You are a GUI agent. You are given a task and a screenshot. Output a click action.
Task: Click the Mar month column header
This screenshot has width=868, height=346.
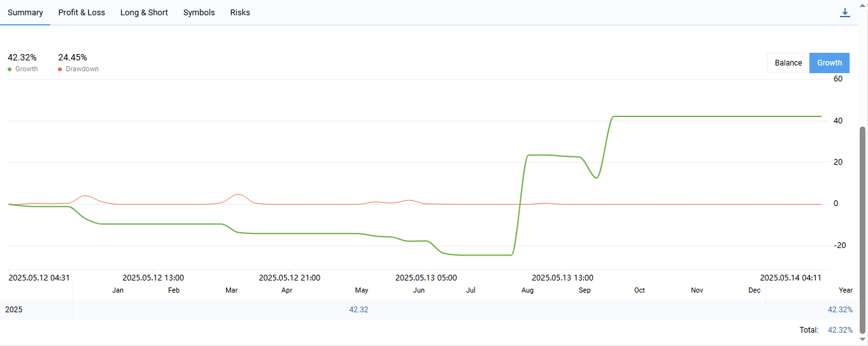point(231,290)
